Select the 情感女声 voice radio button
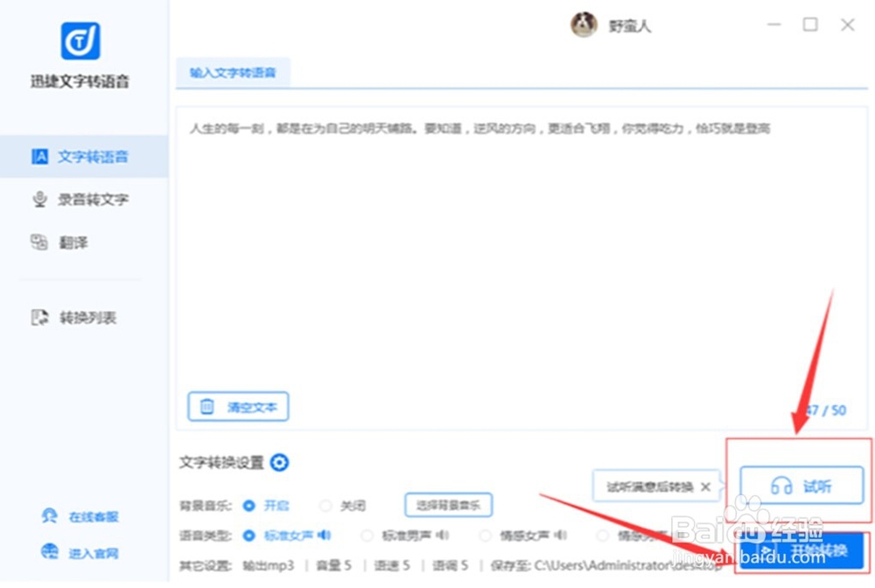The image size is (875, 588). (x=486, y=535)
